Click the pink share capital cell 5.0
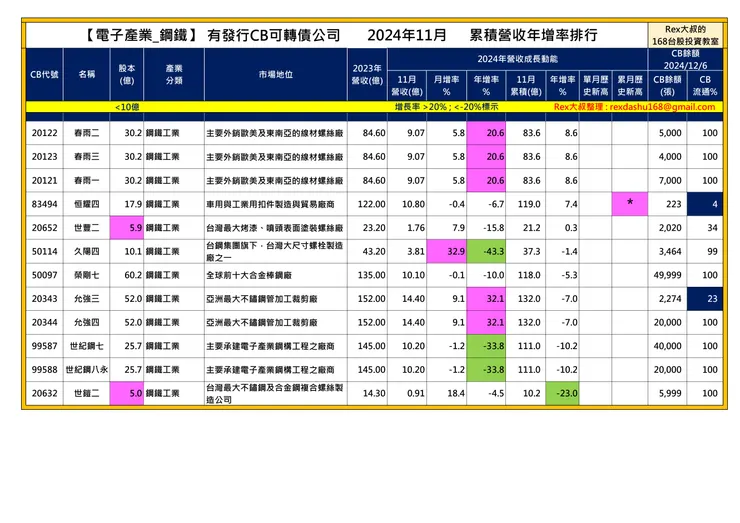Viewport: 740px width, 523px height. tap(126, 393)
